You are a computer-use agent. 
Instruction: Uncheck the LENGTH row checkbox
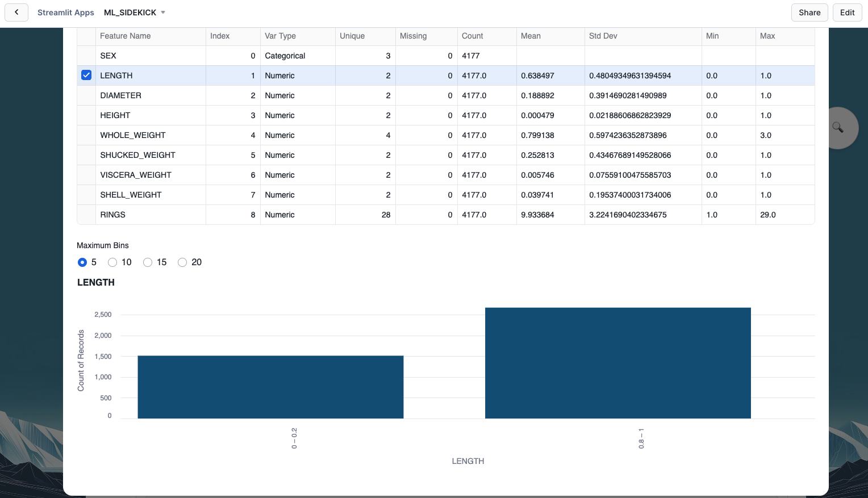click(x=86, y=76)
